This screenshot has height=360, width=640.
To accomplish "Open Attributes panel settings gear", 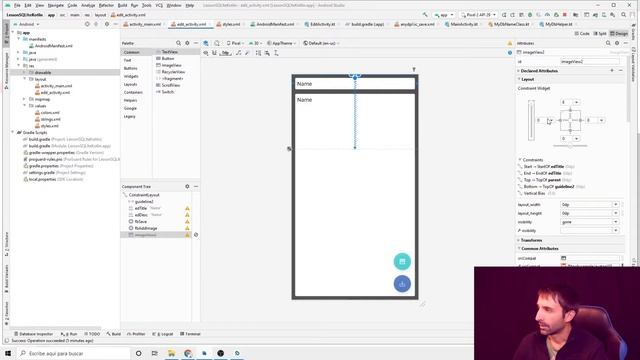I will pyautogui.click(x=617, y=43).
